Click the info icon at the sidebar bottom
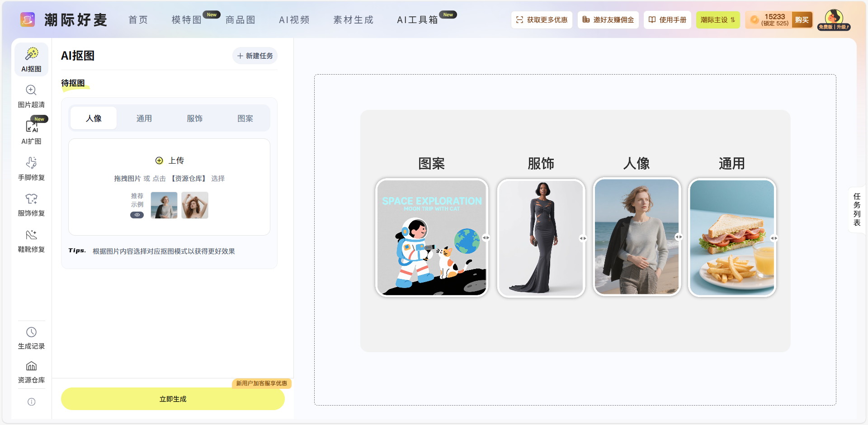868x425 pixels. pyautogui.click(x=31, y=401)
